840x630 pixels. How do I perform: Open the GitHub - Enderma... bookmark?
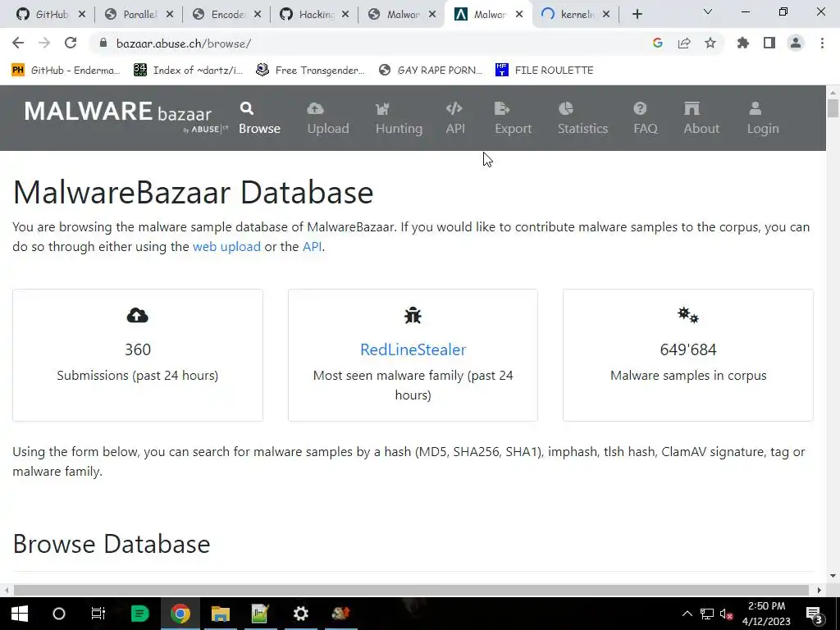coord(66,71)
